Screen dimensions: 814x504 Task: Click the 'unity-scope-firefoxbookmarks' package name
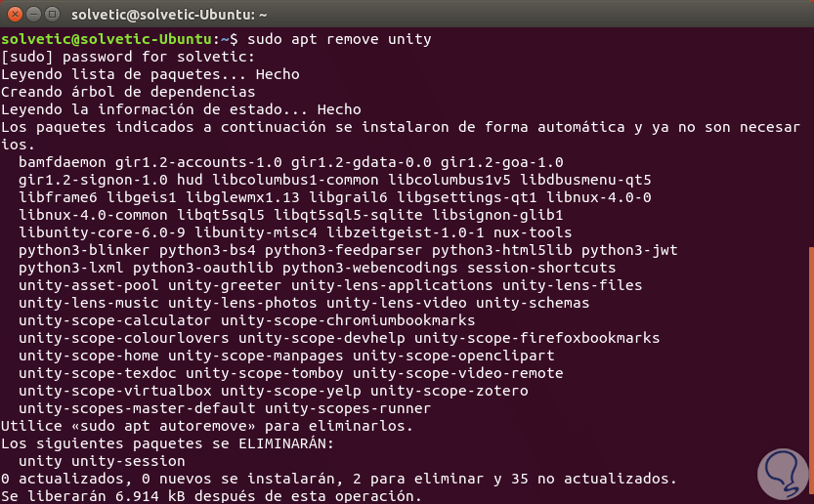coord(536,338)
